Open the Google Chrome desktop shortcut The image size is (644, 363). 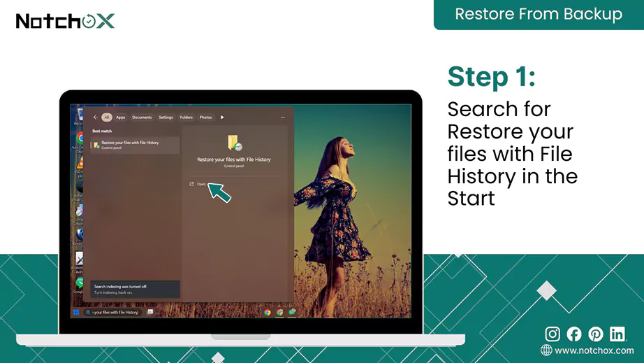80,138
